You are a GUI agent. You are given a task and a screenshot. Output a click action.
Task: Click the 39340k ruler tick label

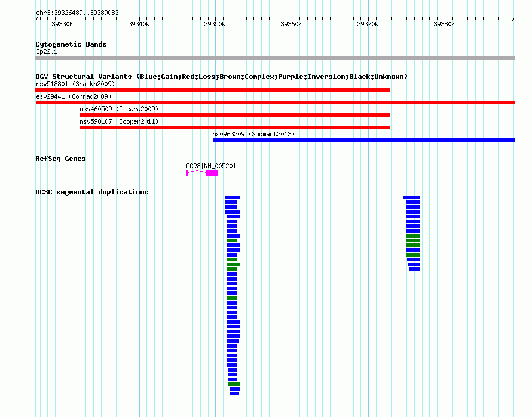click(x=139, y=24)
